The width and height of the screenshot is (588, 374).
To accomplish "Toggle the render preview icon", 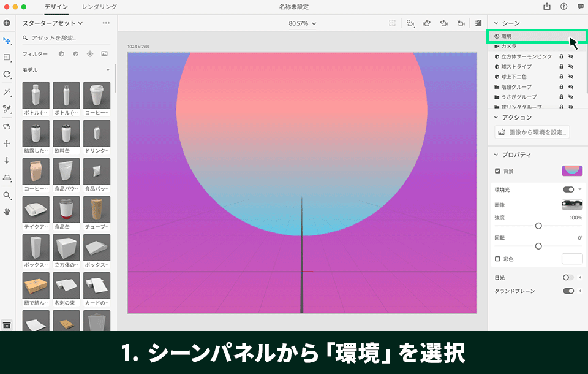I will pyautogui.click(x=478, y=23).
